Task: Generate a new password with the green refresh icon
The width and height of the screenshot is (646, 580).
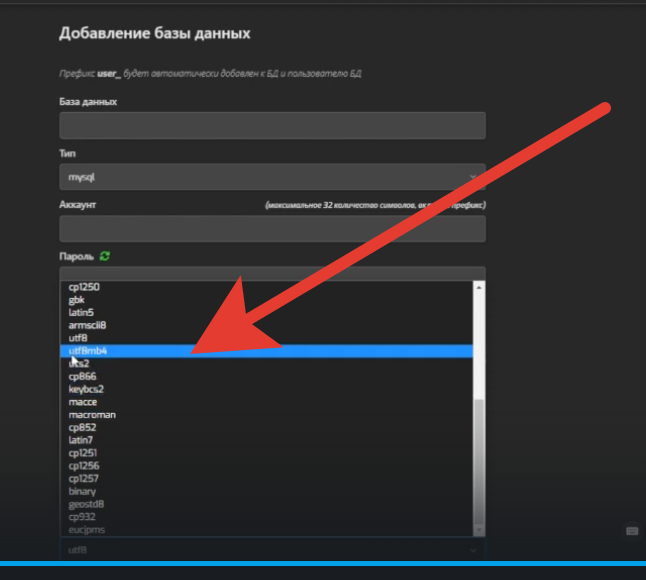Action: click(105, 256)
